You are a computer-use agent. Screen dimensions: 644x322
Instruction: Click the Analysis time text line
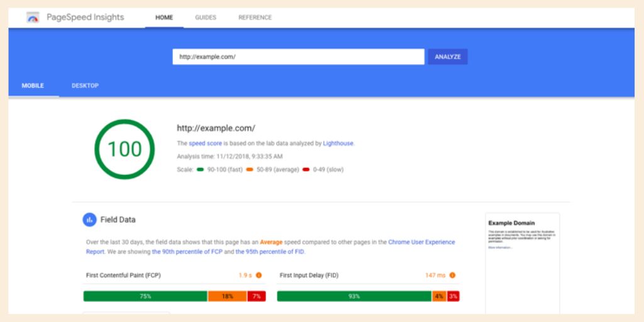coord(230,157)
